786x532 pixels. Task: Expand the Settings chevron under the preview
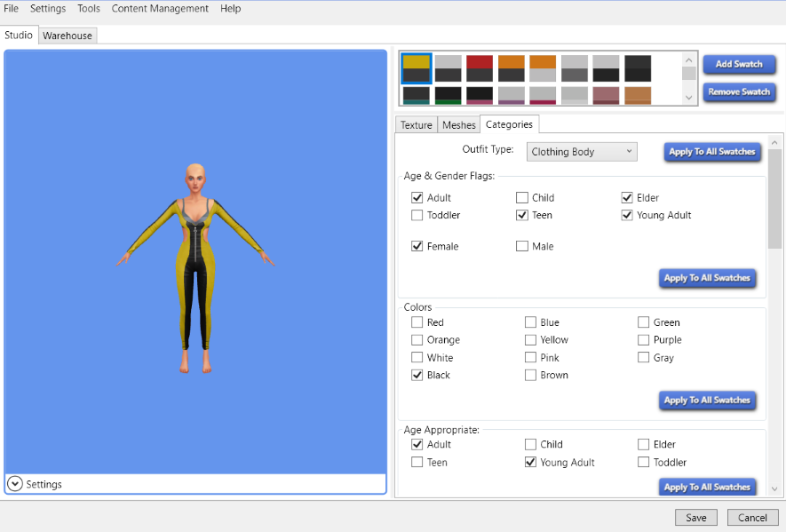coord(15,484)
